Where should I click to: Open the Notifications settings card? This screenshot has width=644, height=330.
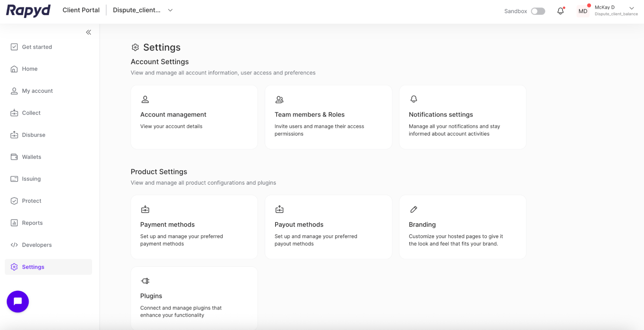462,117
